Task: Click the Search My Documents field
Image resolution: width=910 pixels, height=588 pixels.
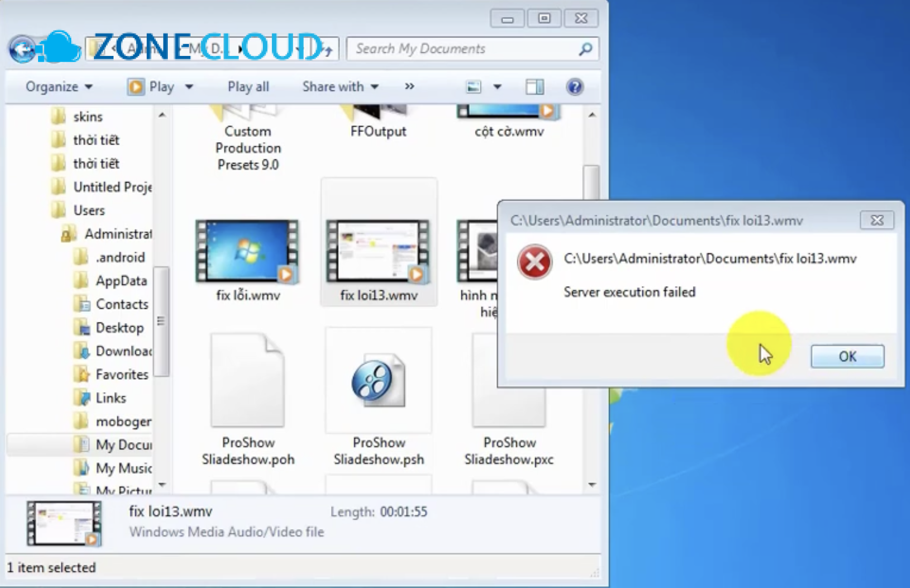Action: [x=472, y=49]
